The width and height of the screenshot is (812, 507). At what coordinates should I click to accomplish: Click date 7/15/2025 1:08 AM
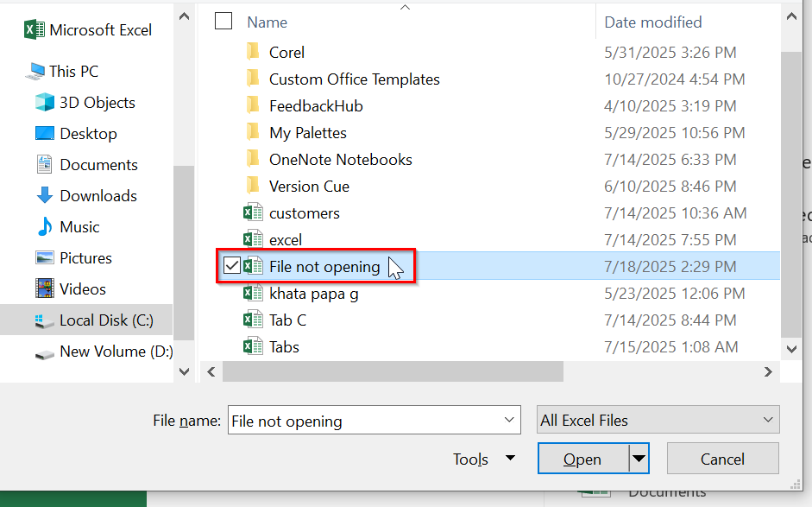tap(670, 347)
